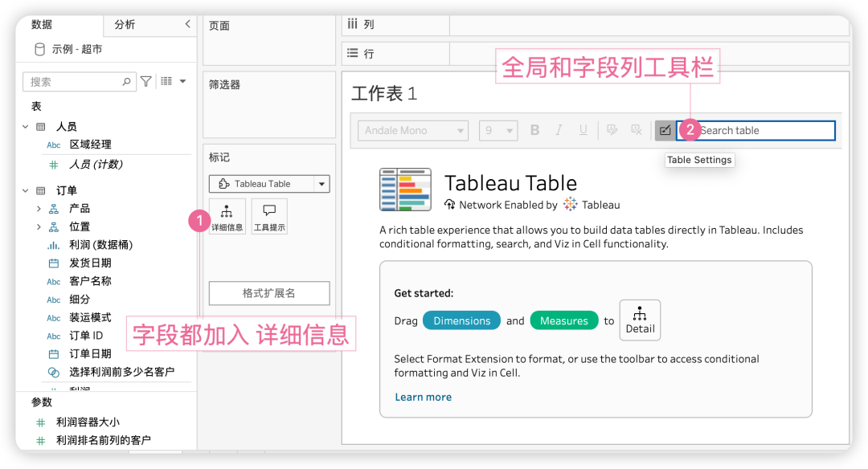868x469 pixels.
Task: Select the 细分 field
Action: coord(80,300)
